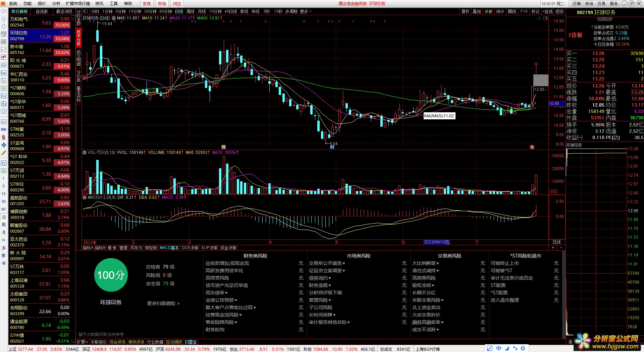Click the 返回 button
The height and width of the screenshot is (352, 644).
[559, 11]
